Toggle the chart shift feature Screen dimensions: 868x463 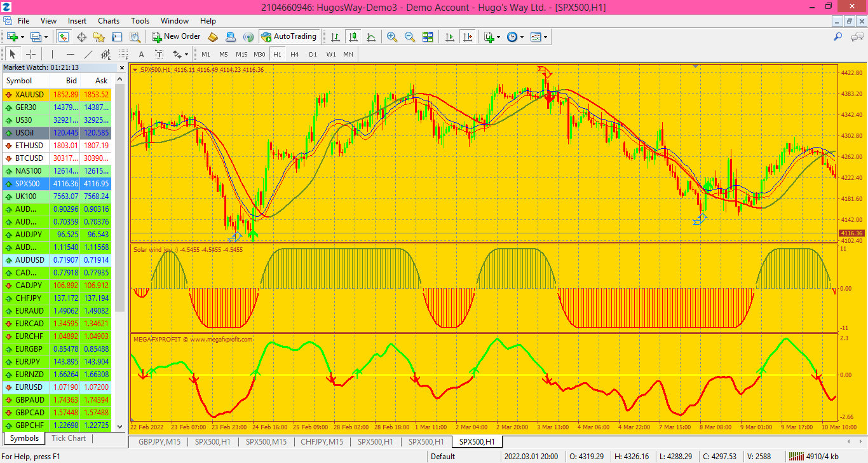pyautogui.click(x=468, y=37)
